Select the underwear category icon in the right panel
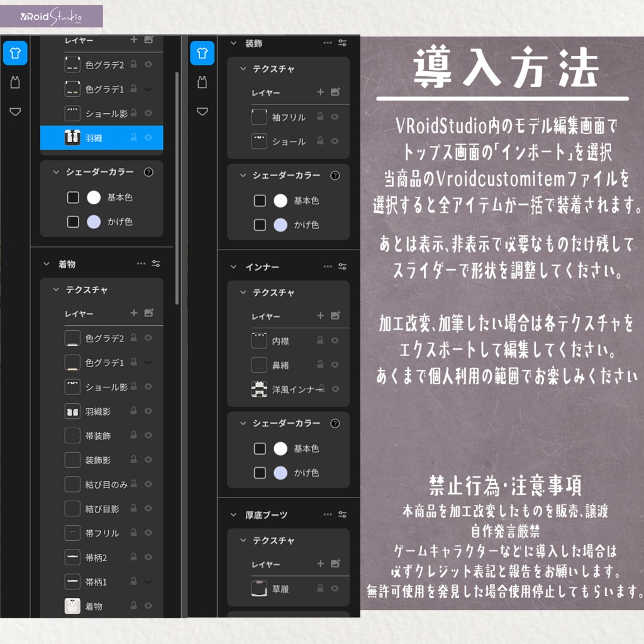This screenshot has width=644, height=644. click(202, 111)
